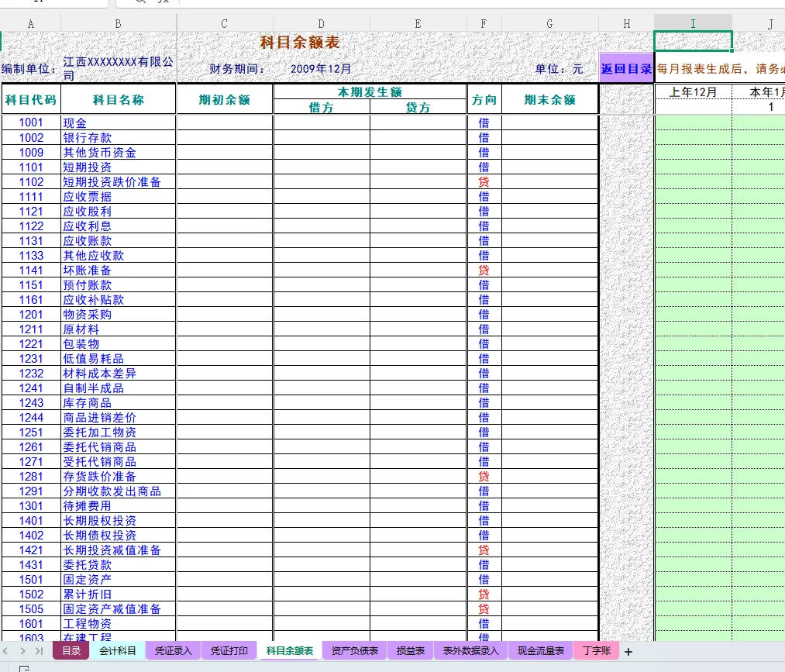
Task: Select the 长期股权投资 cell
Action: (118, 521)
